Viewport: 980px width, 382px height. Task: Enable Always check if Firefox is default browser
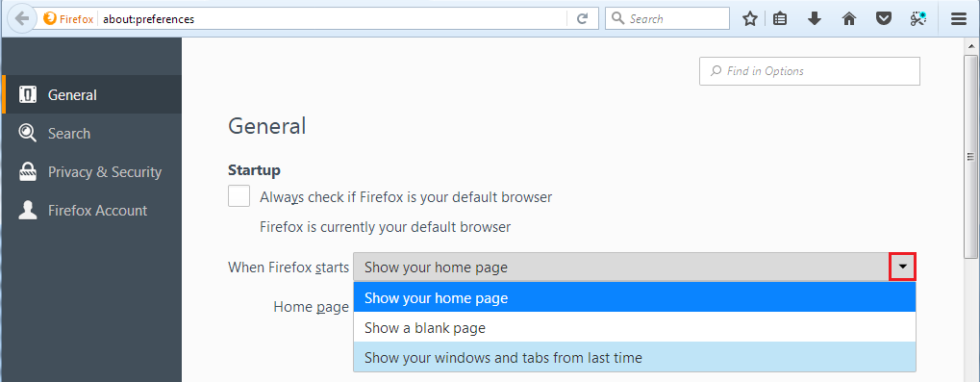[x=239, y=195]
